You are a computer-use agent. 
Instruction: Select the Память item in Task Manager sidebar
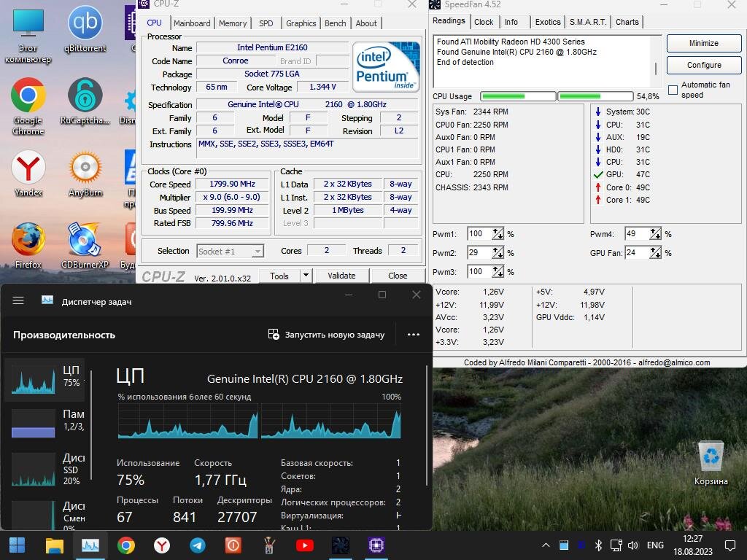44,422
